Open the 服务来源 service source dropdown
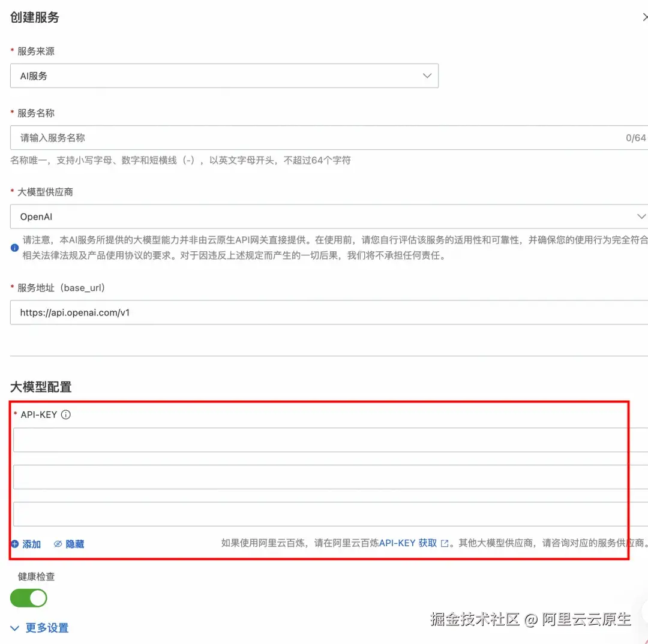This screenshot has width=648, height=644. click(x=224, y=76)
